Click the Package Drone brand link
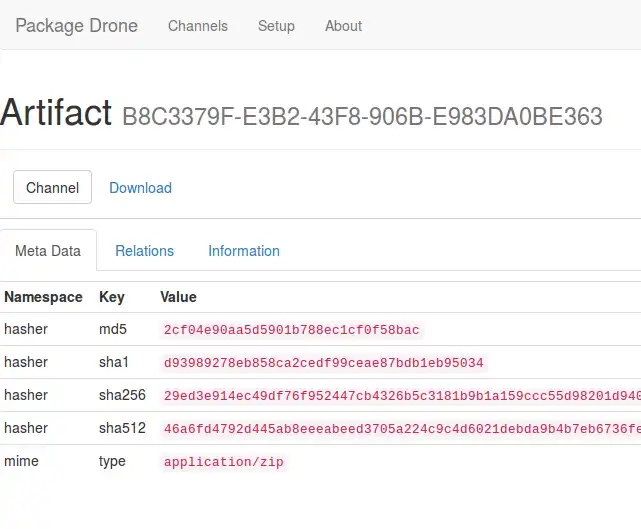This screenshot has height=529, width=641. pyautogui.click(x=77, y=26)
